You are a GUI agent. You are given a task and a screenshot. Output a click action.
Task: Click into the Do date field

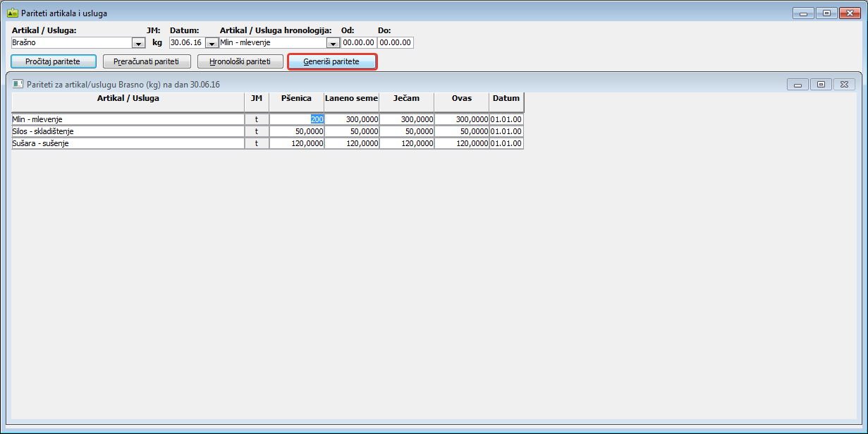395,43
